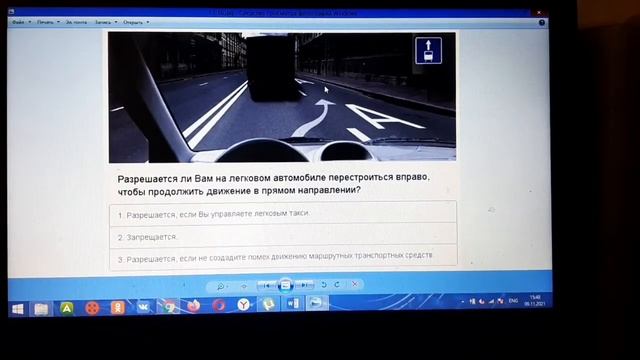
Task: Open the orange film-reel app on taskbar
Action: pos(93,308)
